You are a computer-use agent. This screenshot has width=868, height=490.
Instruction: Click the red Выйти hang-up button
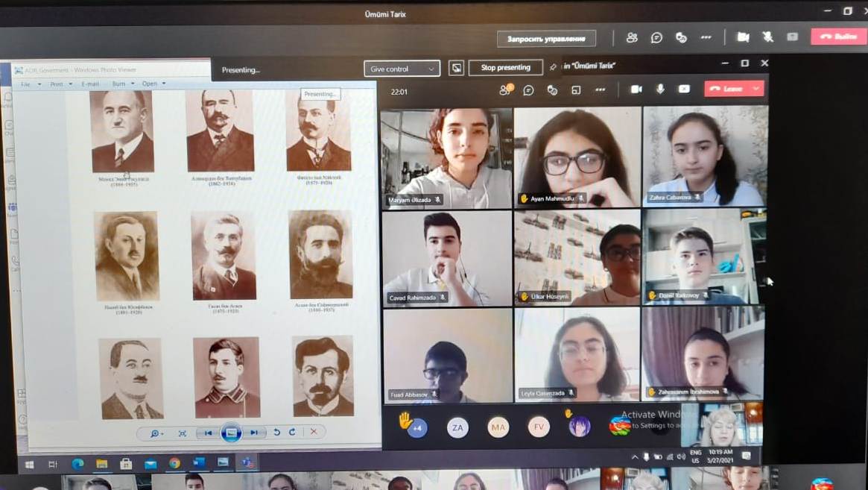click(838, 36)
